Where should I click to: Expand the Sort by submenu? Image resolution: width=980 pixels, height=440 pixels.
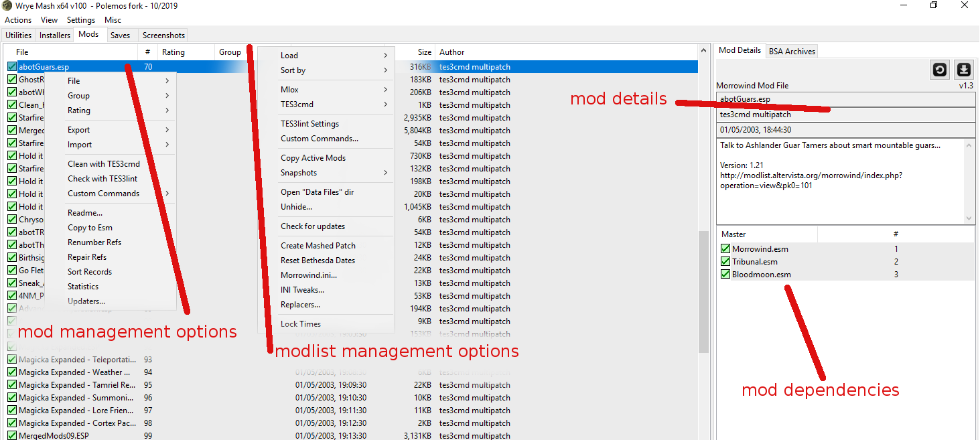click(326, 70)
